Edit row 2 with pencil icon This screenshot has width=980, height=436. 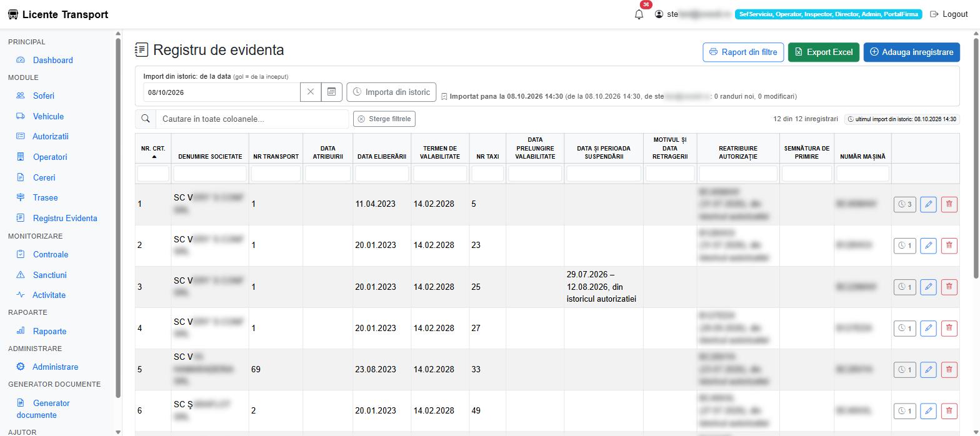(x=928, y=245)
